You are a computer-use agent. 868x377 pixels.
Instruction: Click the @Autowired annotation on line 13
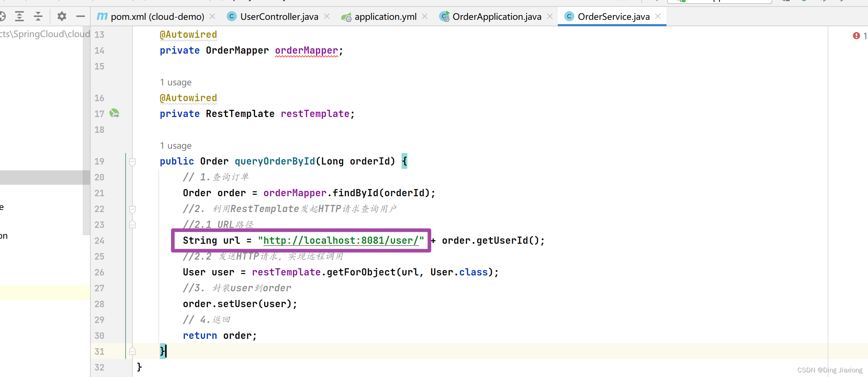coord(188,35)
